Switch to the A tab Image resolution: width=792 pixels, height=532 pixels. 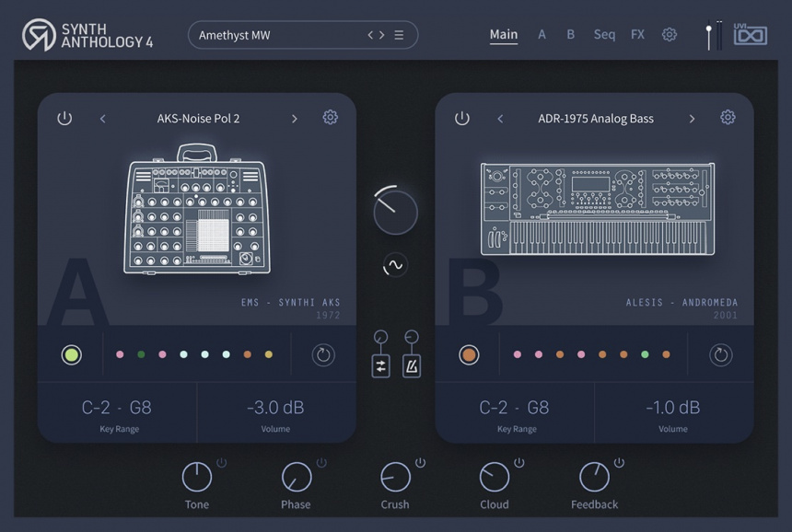pos(542,34)
